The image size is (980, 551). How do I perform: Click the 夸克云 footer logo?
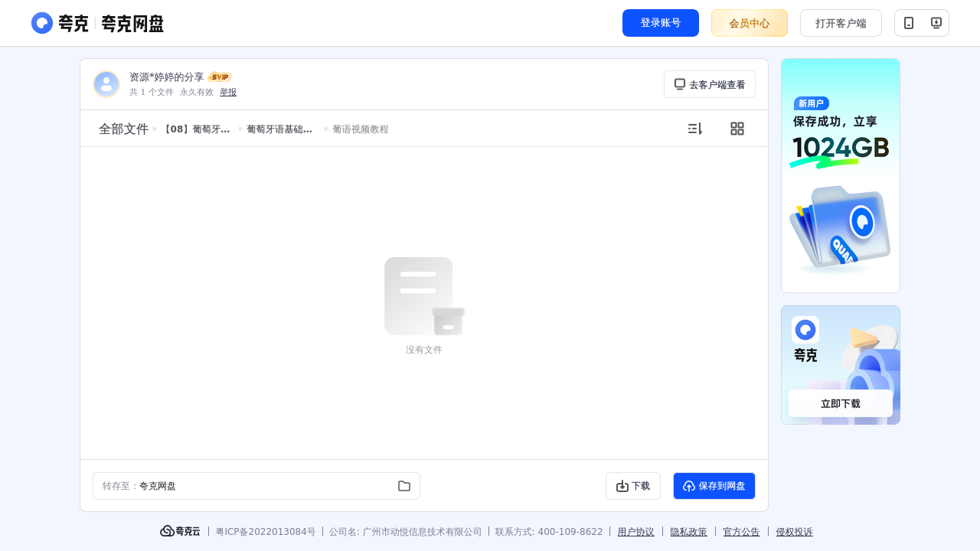pyautogui.click(x=180, y=531)
